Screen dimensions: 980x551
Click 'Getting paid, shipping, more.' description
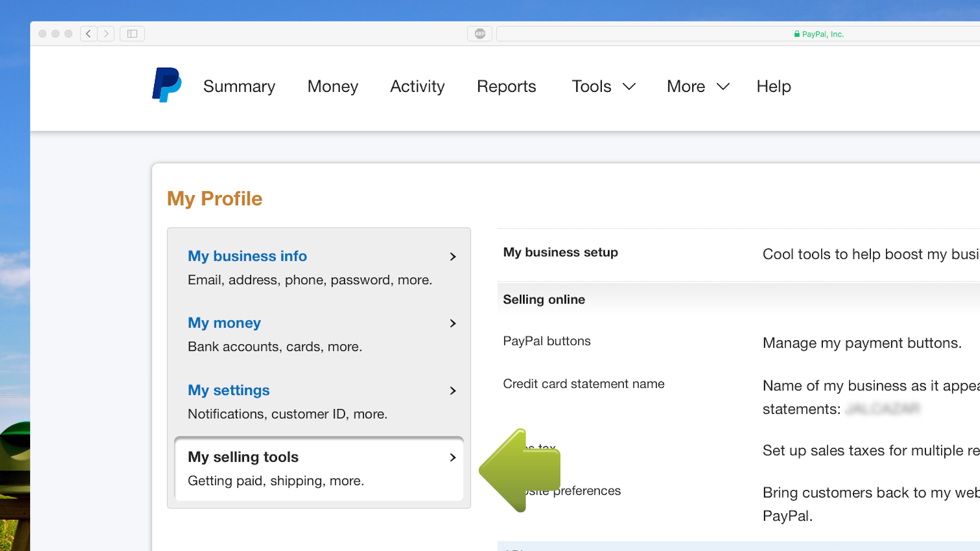click(276, 481)
